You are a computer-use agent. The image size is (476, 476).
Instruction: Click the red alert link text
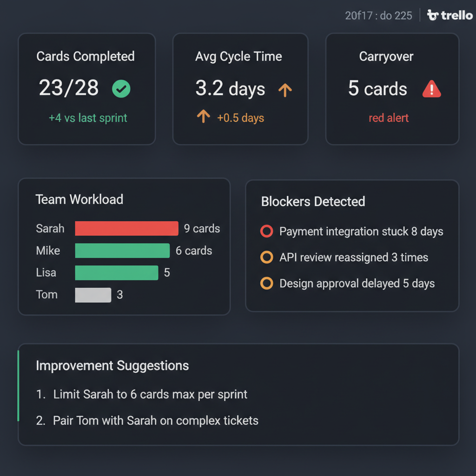click(389, 118)
